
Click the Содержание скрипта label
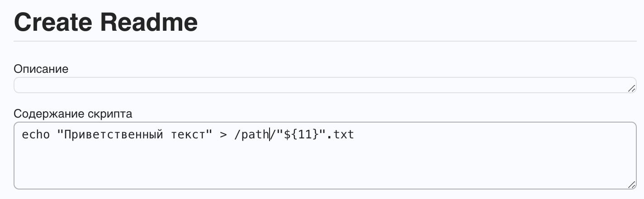click(73, 114)
